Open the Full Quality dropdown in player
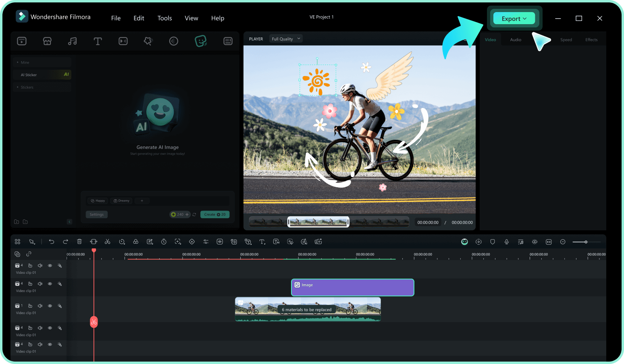This screenshot has width=624, height=364. point(286,39)
